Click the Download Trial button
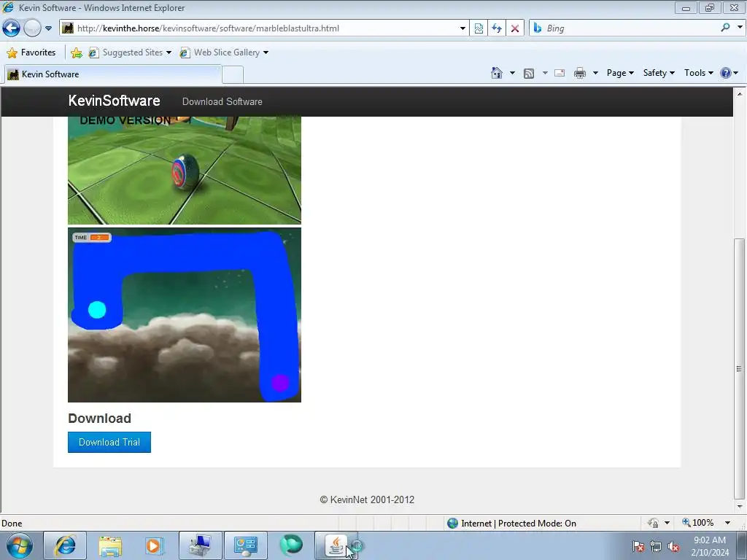The height and width of the screenshot is (560, 747). 109,442
